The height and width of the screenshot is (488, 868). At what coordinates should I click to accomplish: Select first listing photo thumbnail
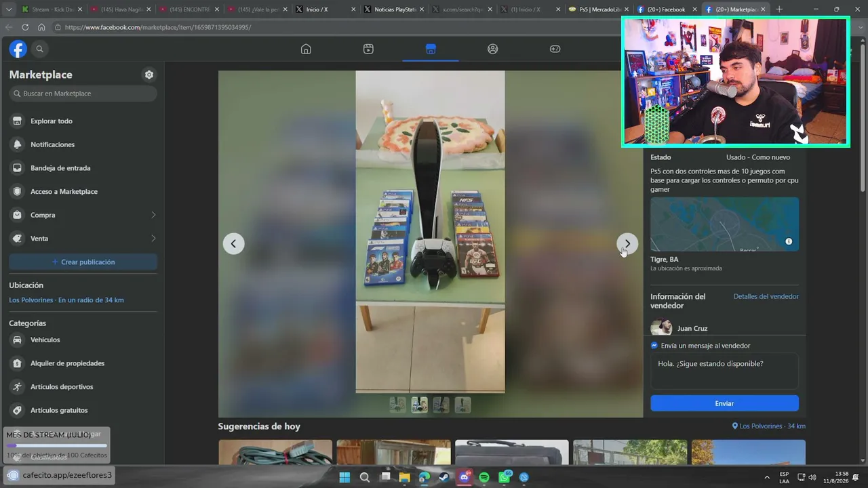pos(397,405)
